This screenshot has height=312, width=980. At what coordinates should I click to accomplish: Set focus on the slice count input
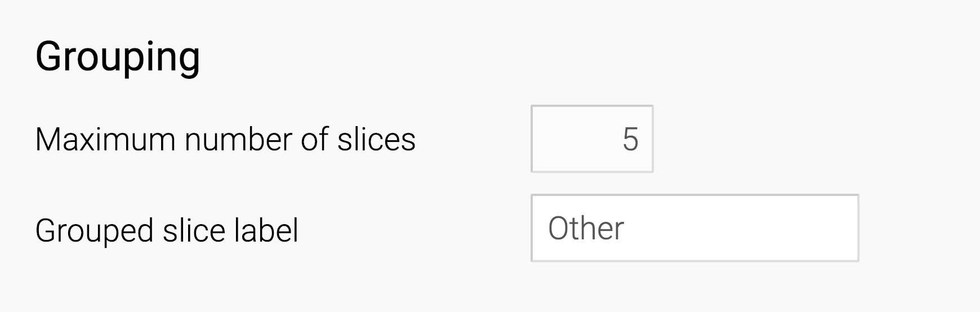(x=591, y=139)
